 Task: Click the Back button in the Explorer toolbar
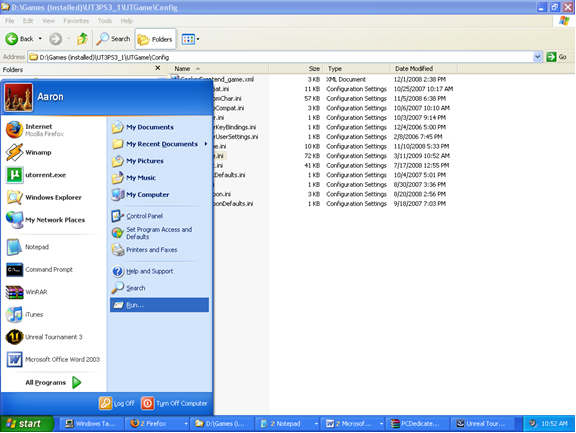coord(19,39)
